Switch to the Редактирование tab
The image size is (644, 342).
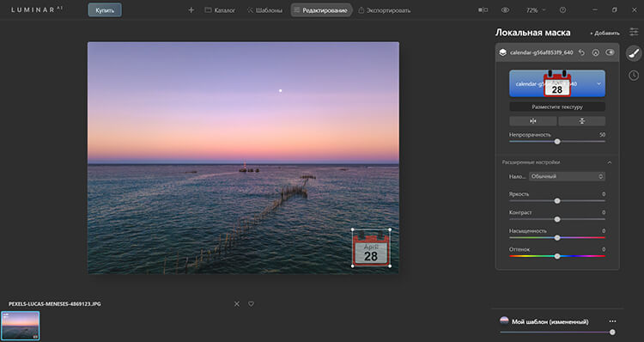click(x=321, y=10)
